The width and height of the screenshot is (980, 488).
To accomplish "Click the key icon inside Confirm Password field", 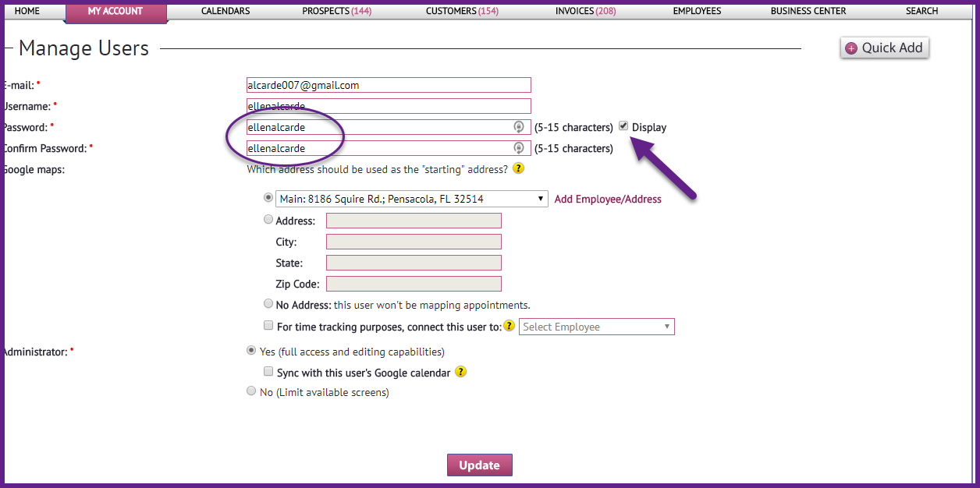I will [x=518, y=148].
